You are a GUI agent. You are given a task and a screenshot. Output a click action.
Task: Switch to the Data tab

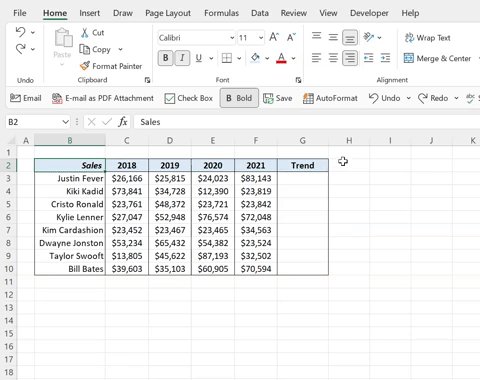[260, 13]
